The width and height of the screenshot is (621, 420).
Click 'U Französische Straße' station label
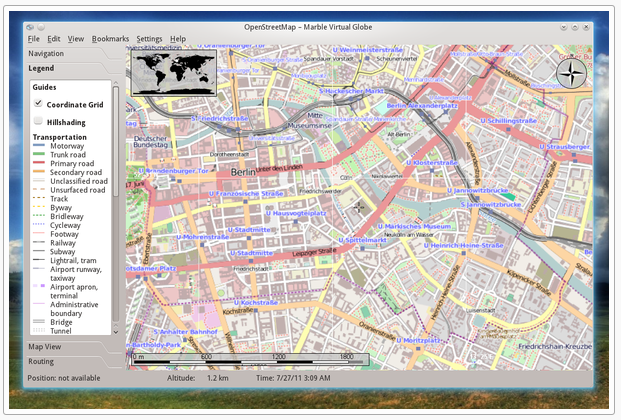click(246, 194)
